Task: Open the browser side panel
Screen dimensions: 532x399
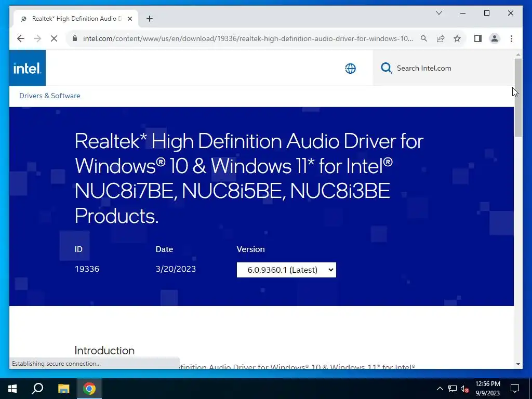Action: [x=478, y=38]
